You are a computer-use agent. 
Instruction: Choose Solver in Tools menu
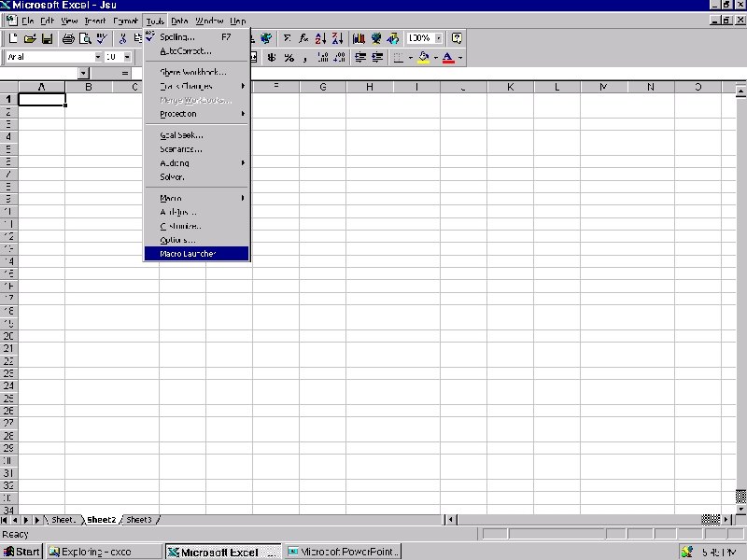196,177
